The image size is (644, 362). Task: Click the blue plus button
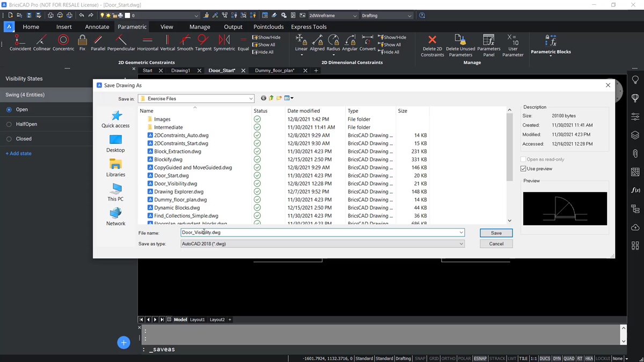(x=123, y=343)
